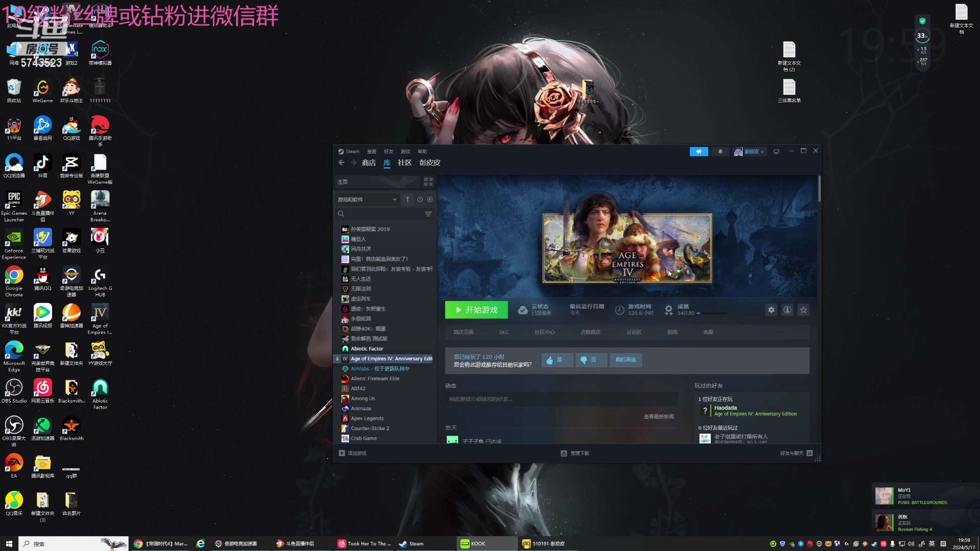This screenshot has width=980, height=551.
Task: Open the 好友 menu in Steam
Action: coord(388,152)
